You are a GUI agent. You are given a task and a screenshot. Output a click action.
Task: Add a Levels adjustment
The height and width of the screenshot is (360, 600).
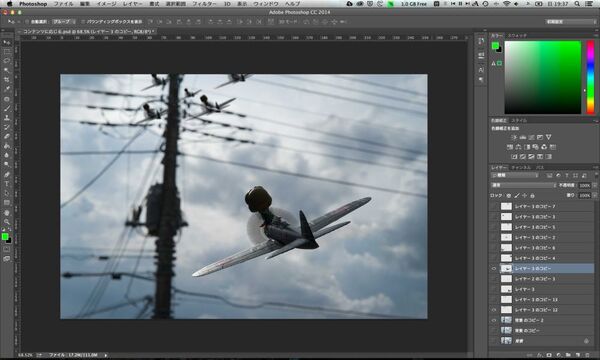[x=523, y=137]
